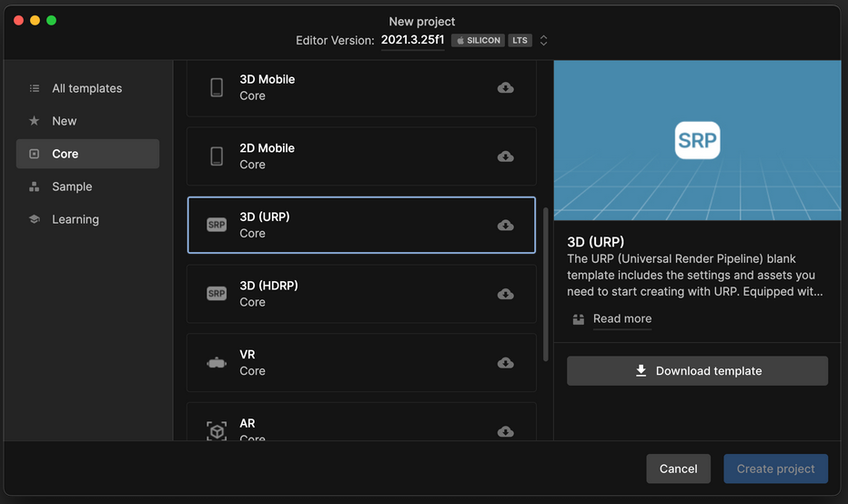Click the template list scrollbar
The width and height of the screenshot is (848, 504).
[546, 285]
